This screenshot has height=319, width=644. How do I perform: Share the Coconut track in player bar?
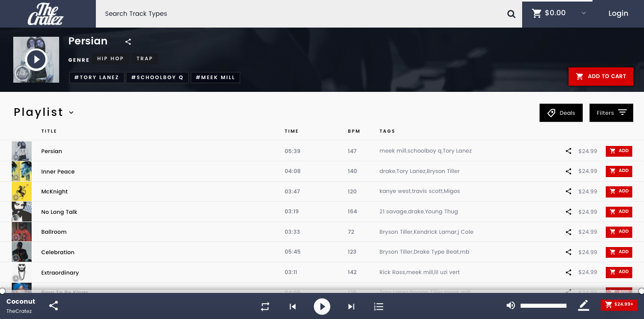pyautogui.click(x=54, y=306)
